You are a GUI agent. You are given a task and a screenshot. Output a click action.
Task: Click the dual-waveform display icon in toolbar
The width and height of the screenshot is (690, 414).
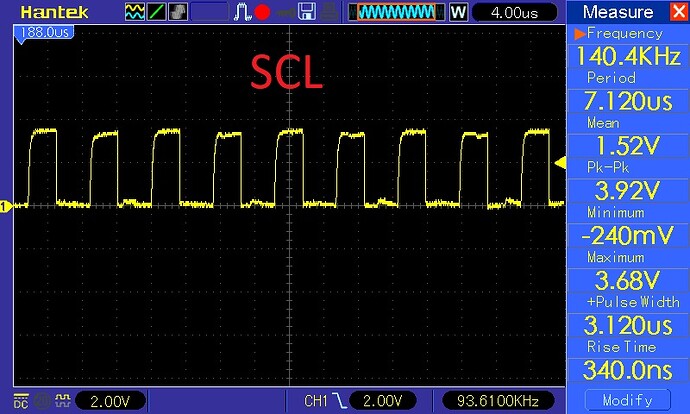(134, 12)
